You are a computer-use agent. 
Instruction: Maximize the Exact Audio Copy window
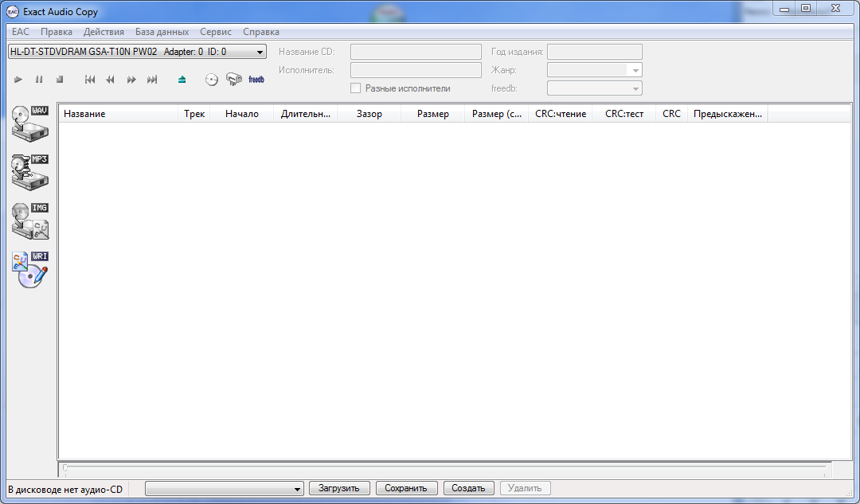click(x=806, y=9)
